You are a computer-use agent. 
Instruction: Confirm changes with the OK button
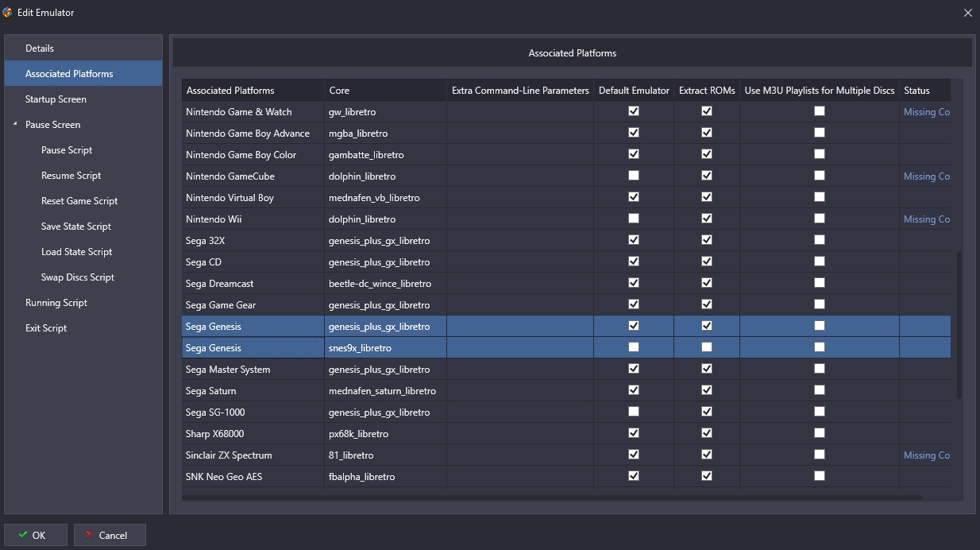[x=36, y=535]
